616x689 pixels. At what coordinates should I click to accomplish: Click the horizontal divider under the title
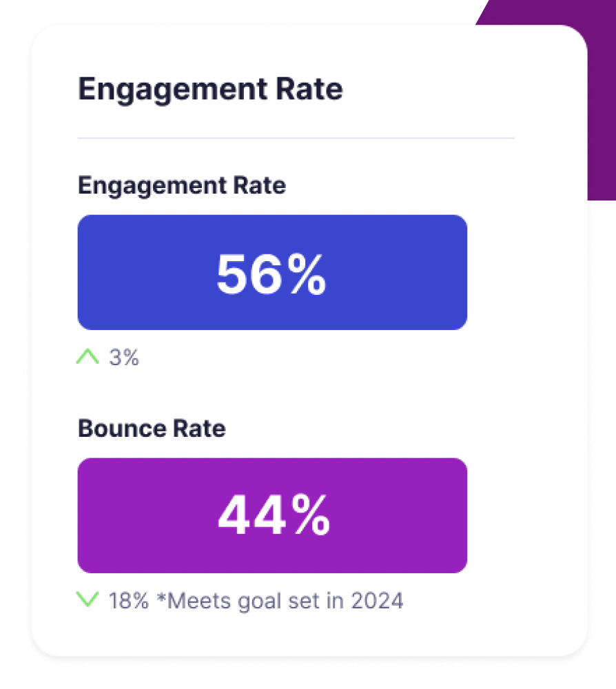(x=296, y=138)
